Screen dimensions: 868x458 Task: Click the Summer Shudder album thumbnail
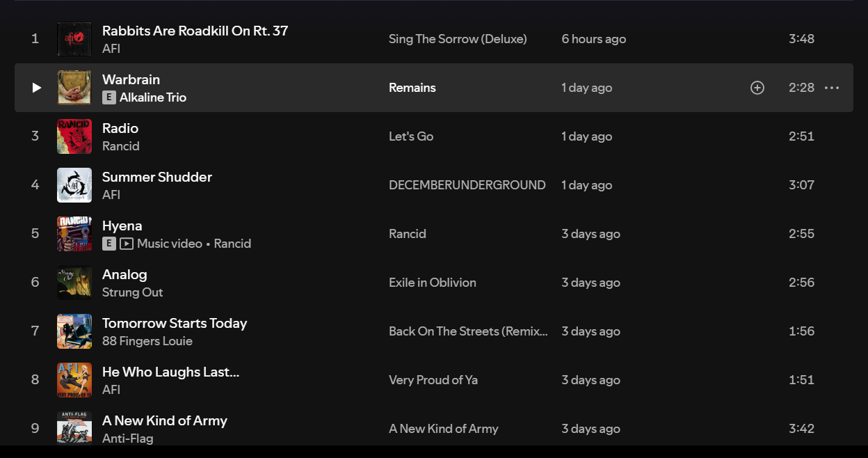[x=74, y=185]
